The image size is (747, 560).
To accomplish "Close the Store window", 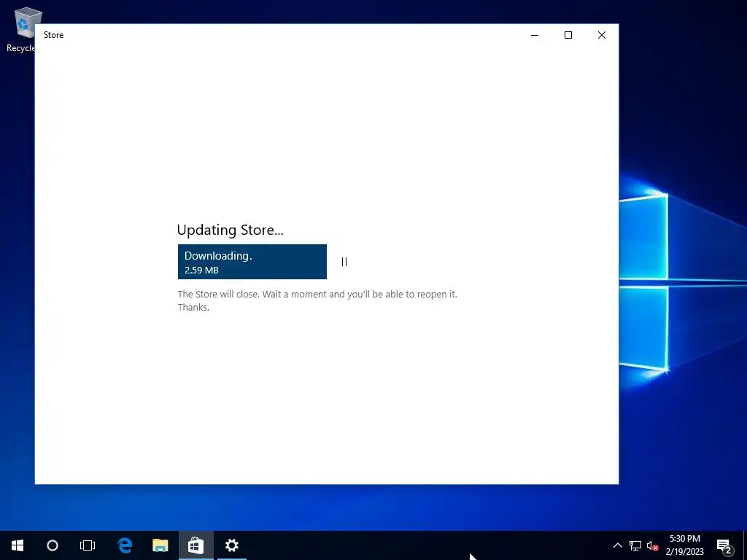I will [x=602, y=35].
